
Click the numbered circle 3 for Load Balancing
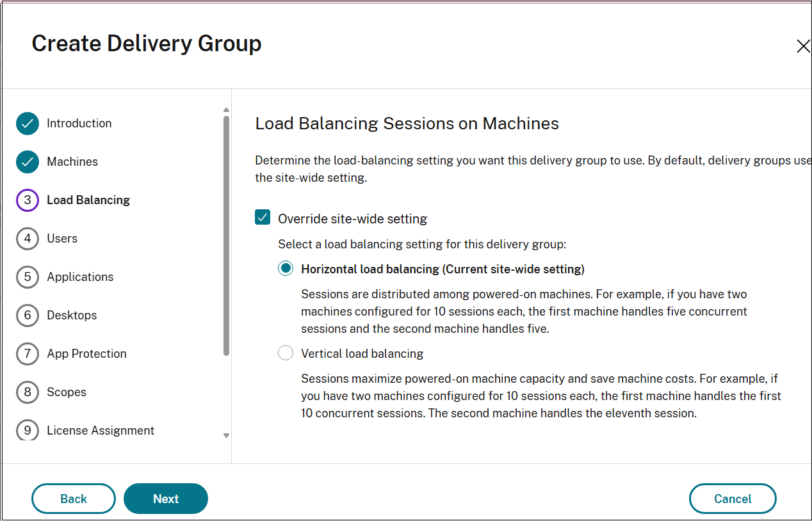[x=27, y=200]
